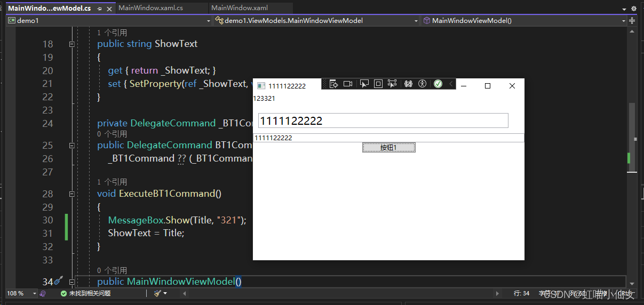
Task: Click line number 30 in the gutter
Action: tap(47, 220)
